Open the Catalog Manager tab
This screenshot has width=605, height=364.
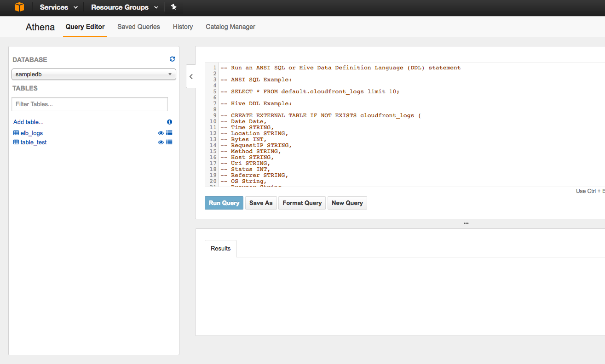click(x=230, y=27)
